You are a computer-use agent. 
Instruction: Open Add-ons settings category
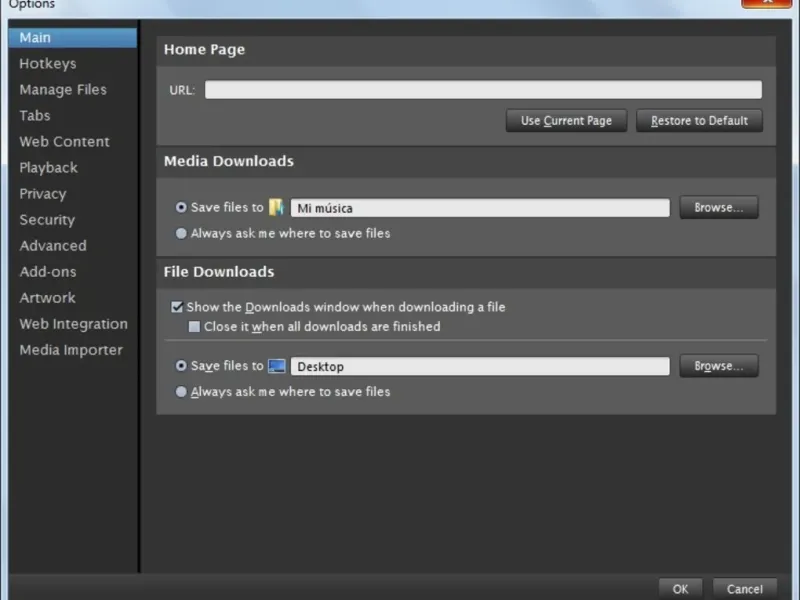pyautogui.click(x=48, y=272)
